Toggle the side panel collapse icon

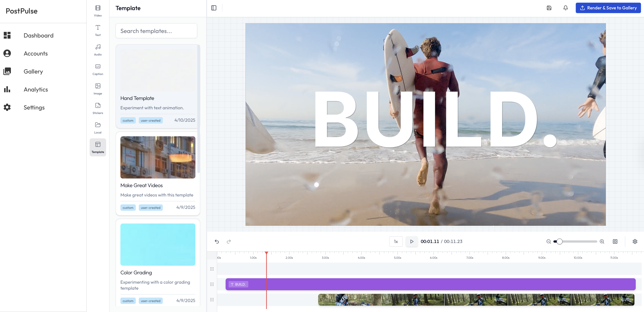[x=214, y=8]
